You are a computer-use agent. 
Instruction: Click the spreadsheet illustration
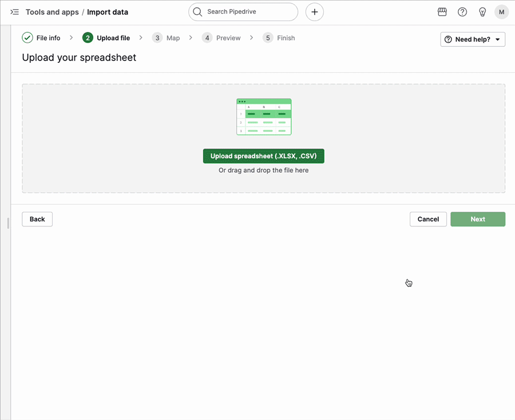pyautogui.click(x=264, y=117)
